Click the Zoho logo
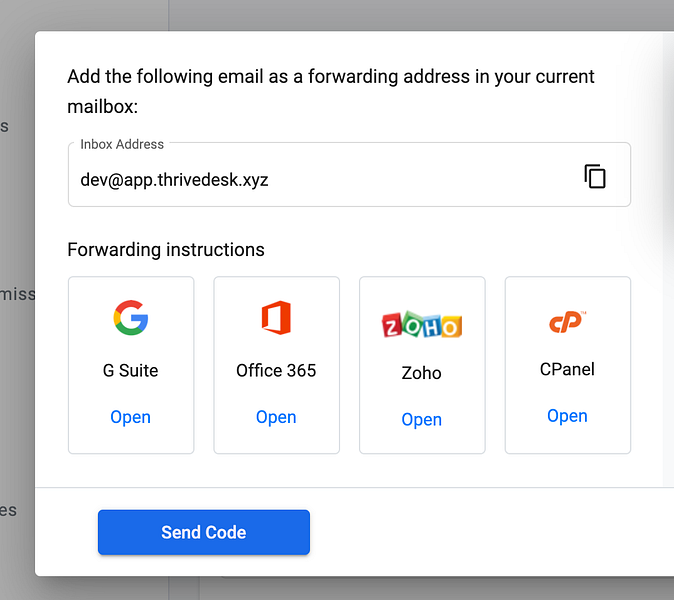The image size is (674, 600). 421,325
